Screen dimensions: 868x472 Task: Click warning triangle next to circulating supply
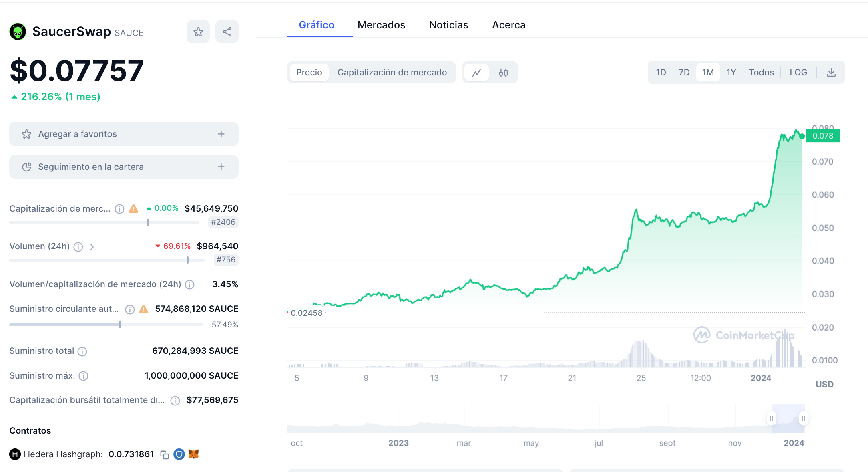(x=143, y=309)
